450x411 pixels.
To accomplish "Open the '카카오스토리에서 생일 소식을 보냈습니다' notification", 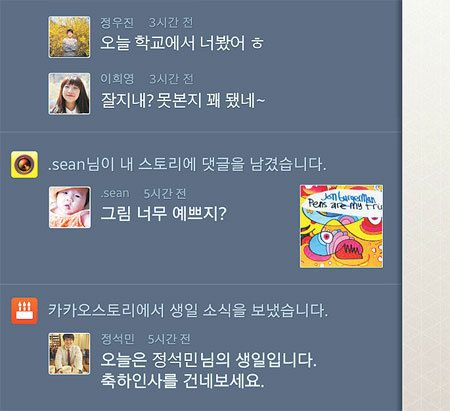I will (188, 311).
